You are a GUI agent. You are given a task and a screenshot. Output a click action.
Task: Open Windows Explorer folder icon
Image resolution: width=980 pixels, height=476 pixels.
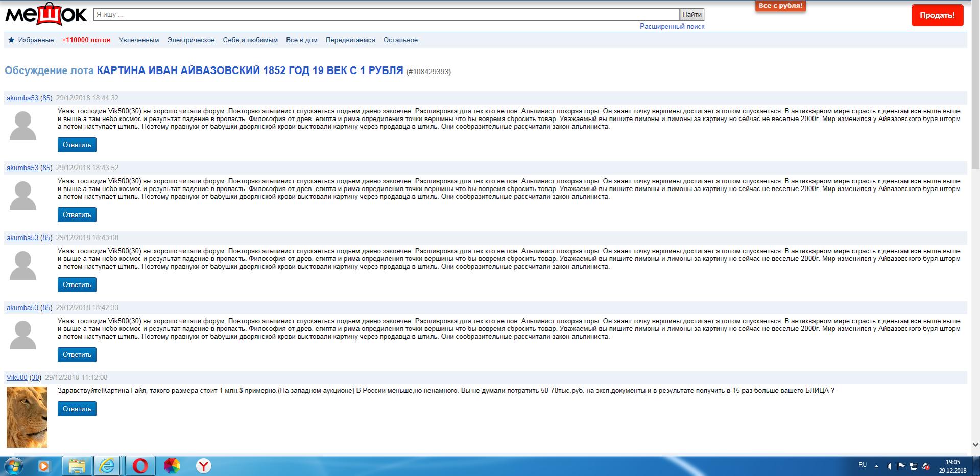pos(77,466)
